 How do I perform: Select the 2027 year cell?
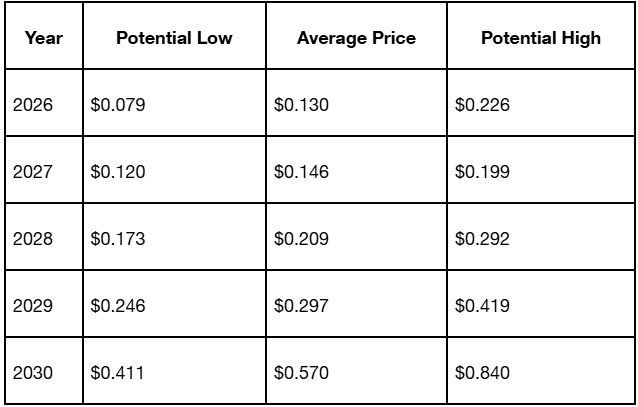tap(44, 170)
